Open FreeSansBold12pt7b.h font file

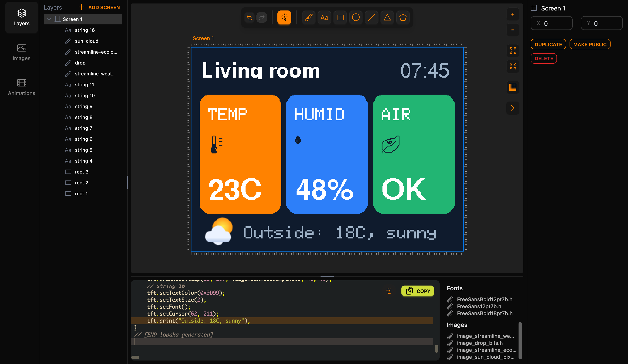[x=485, y=299]
